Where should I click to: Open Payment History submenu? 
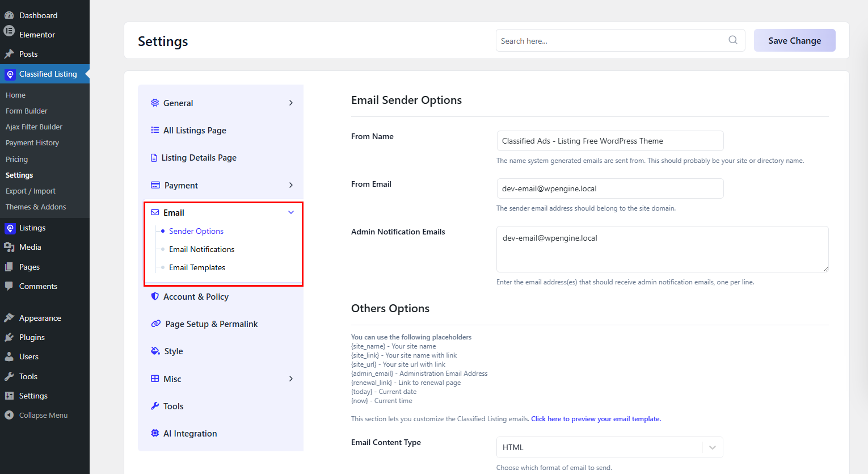point(32,142)
